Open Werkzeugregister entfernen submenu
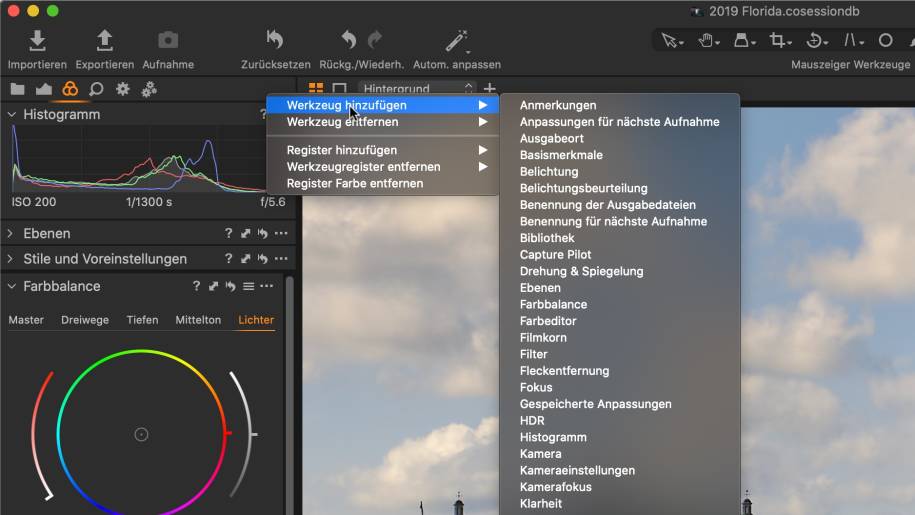The image size is (915, 515). pyautogui.click(x=383, y=167)
